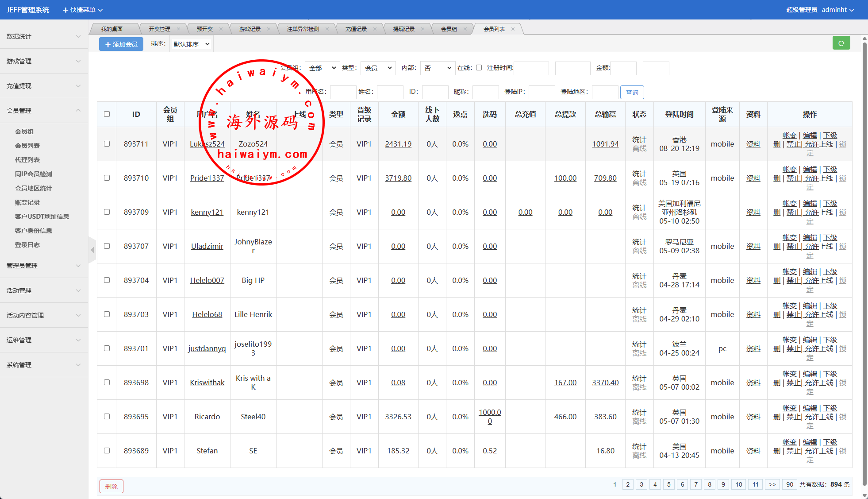Click the 用户名 search input field

(343, 92)
